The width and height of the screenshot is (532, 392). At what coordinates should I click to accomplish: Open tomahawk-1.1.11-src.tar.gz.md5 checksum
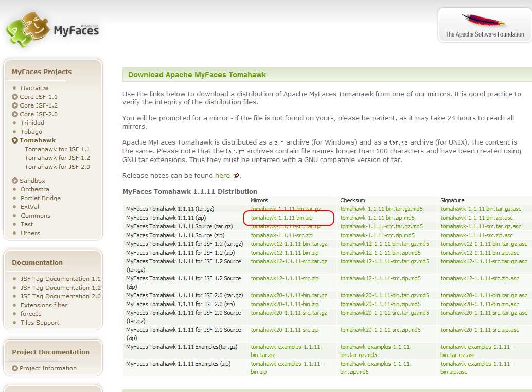click(382, 226)
